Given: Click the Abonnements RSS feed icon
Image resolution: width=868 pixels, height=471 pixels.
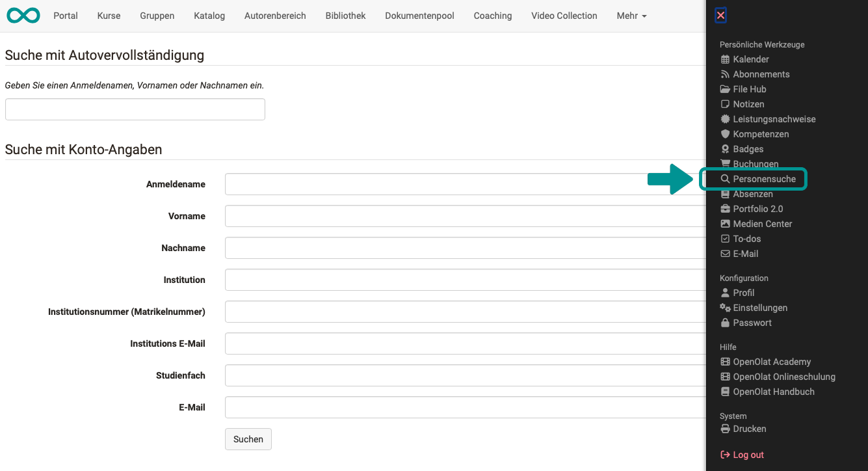Looking at the screenshot, I should (725, 74).
